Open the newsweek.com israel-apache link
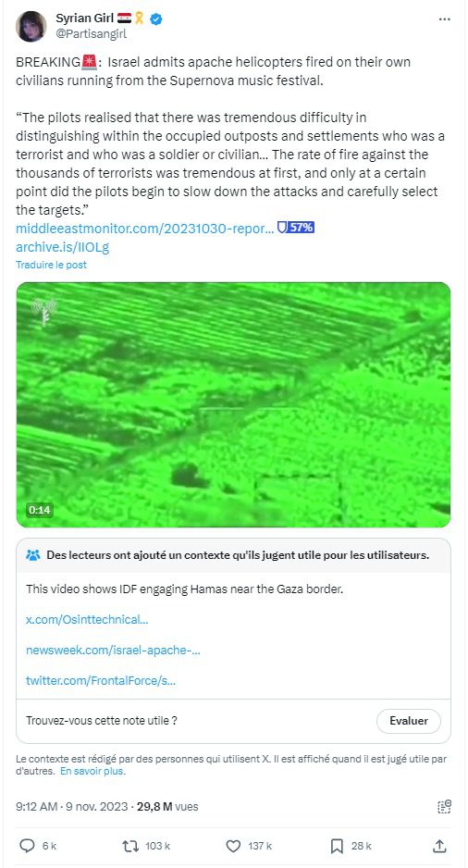 [x=113, y=650]
